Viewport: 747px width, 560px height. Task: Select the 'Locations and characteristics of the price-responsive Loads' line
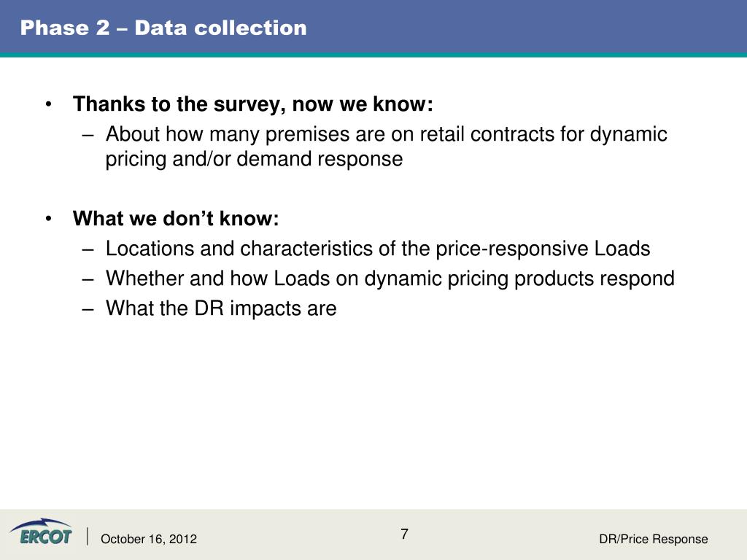point(378,249)
